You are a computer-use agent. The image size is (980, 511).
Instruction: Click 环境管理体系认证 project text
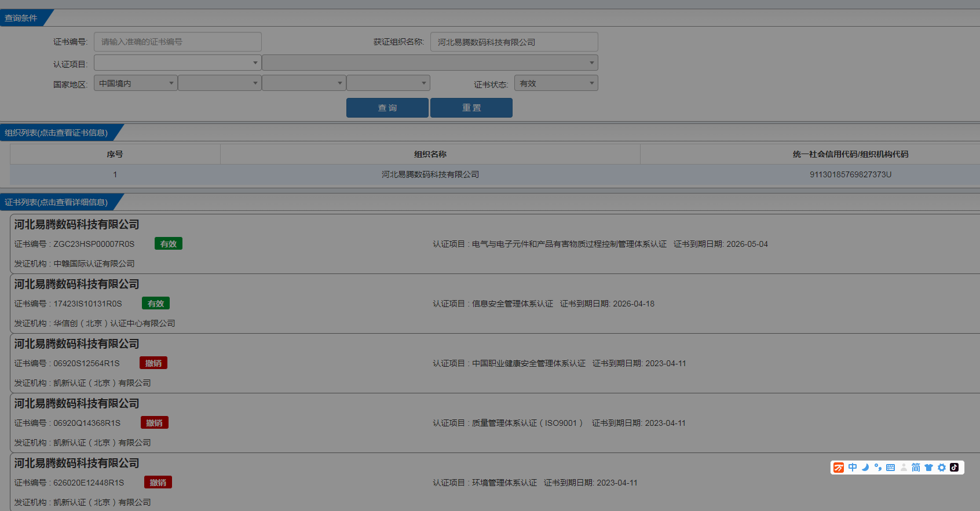(x=504, y=483)
